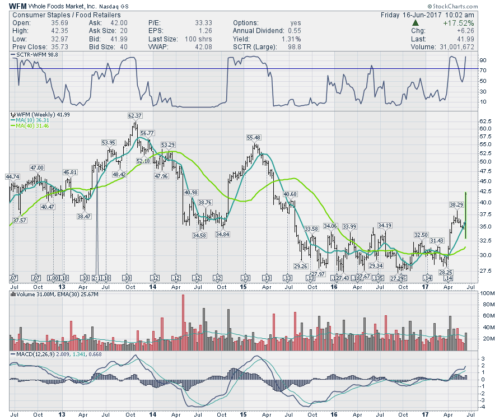Click the 34.58 low price label
Screen dimensions: 504x420
(199, 236)
